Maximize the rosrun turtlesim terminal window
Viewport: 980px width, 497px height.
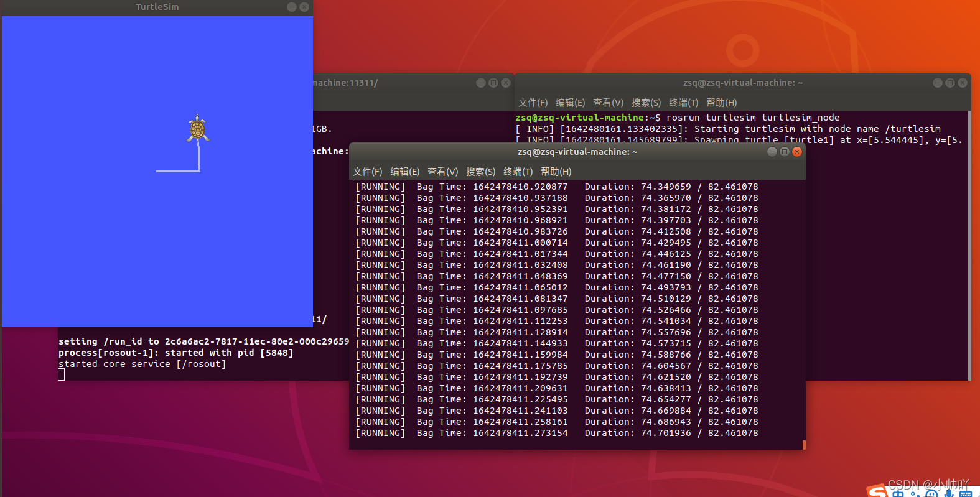950,83
